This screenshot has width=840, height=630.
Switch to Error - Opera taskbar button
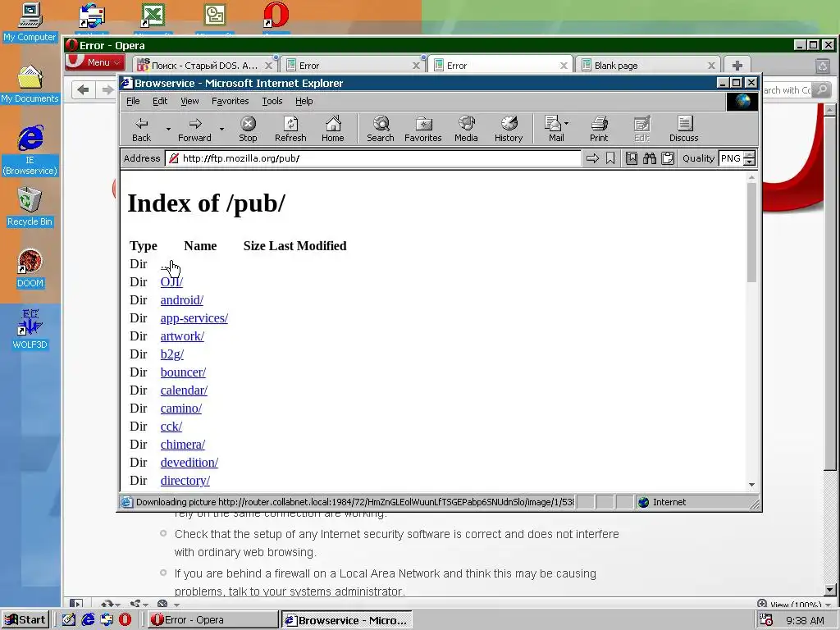point(213,620)
